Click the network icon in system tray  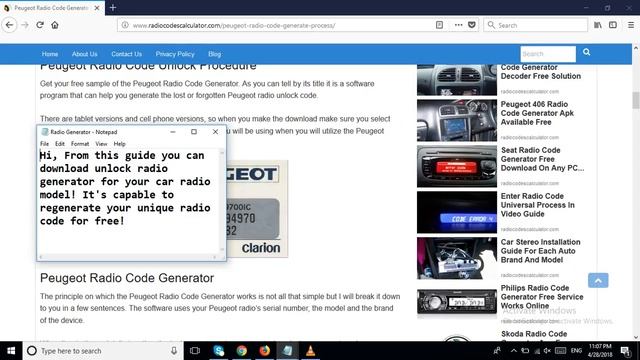[536, 351]
